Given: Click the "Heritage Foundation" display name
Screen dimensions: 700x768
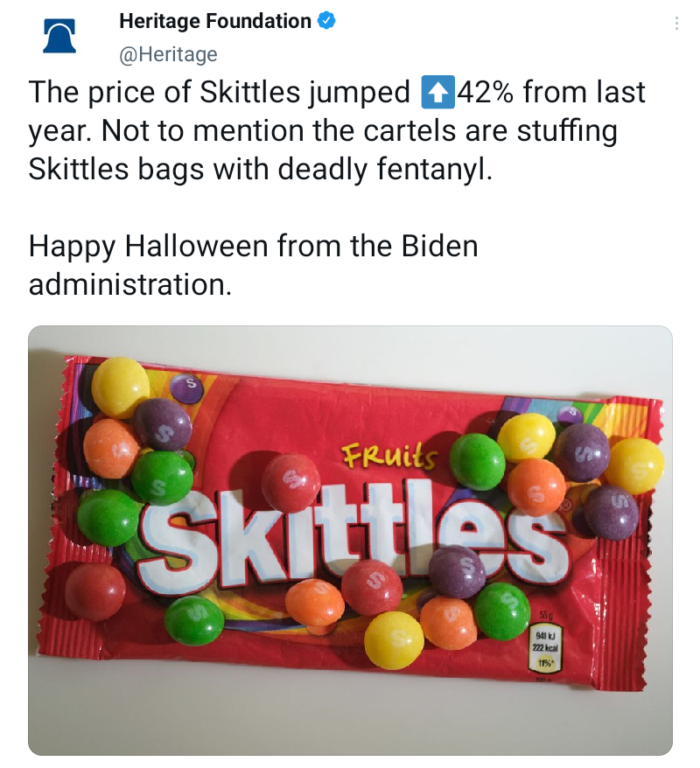Looking at the screenshot, I should pos(214,21).
